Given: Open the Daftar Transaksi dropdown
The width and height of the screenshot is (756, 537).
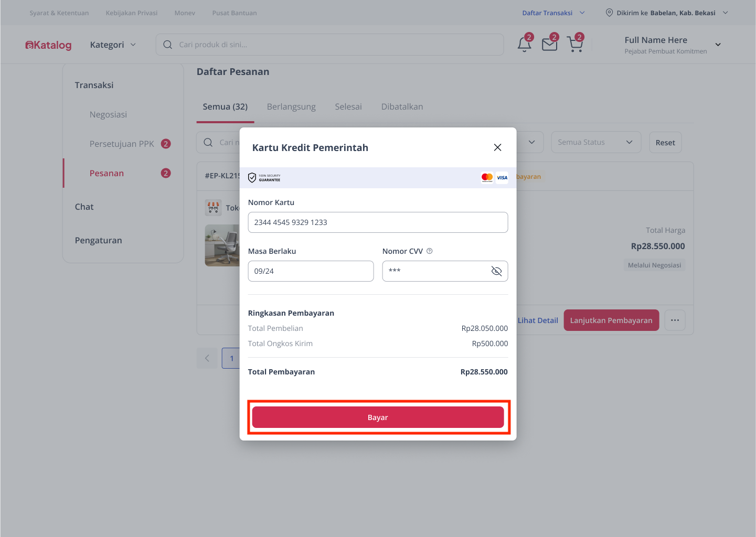Looking at the screenshot, I should pos(553,13).
